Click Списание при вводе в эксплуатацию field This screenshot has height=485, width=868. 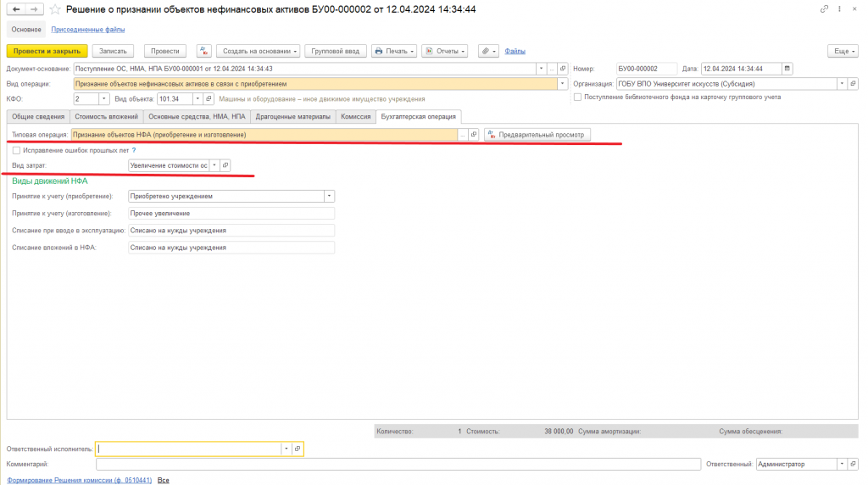coord(231,231)
